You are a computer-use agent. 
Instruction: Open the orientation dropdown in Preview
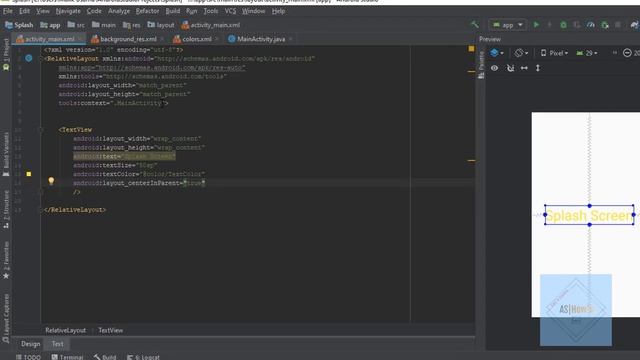(x=521, y=53)
